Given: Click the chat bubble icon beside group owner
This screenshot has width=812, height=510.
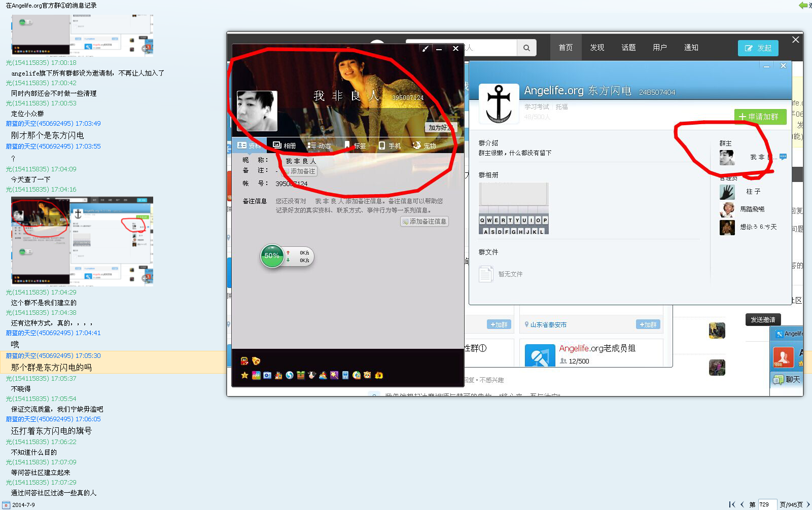Looking at the screenshot, I should click(783, 157).
